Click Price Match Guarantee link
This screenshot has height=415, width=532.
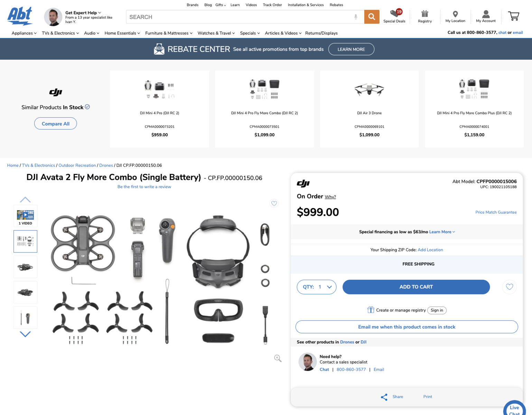click(496, 212)
